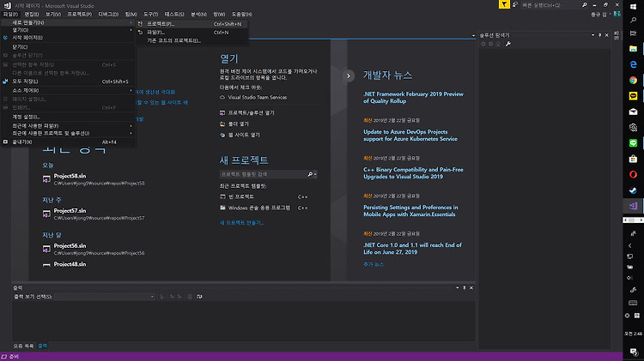Click 끝내기 (Exit) in File menu
The image size is (644, 361).
pyautogui.click(x=68, y=142)
